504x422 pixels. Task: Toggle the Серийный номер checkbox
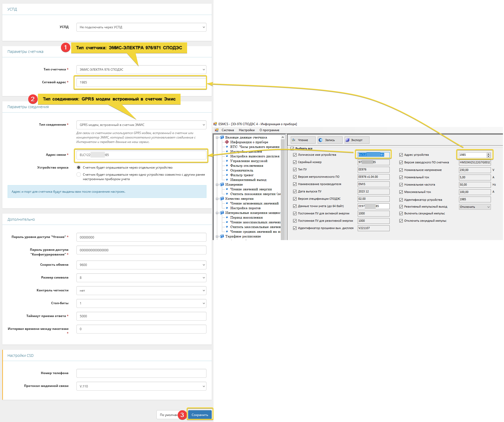coord(295,162)
